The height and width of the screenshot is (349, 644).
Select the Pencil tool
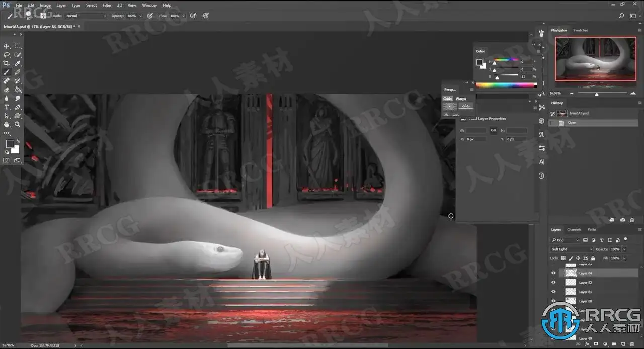pyautogui.click(x=18, y=72)
